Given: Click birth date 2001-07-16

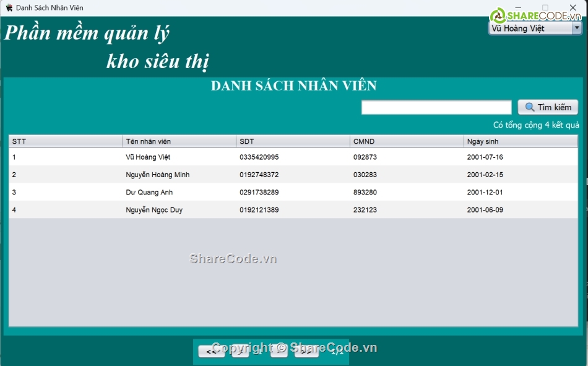Looking at the screenshot, I should point(485,157).
